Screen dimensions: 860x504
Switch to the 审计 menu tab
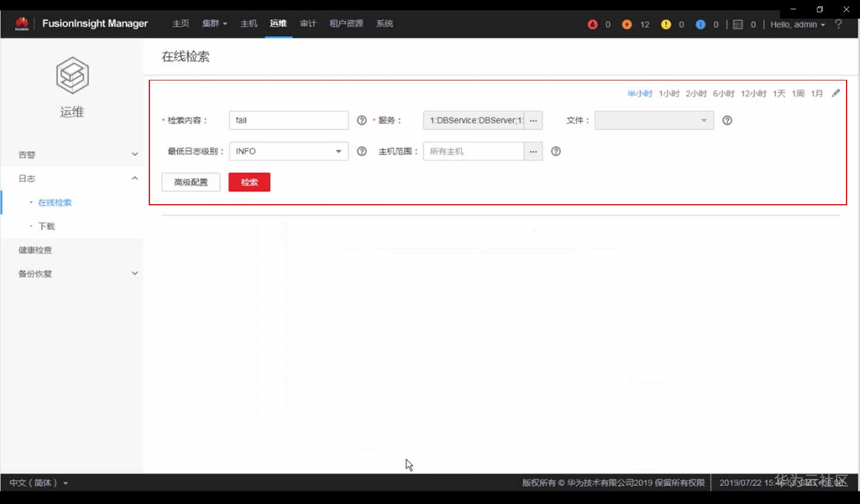(x=308, y=23)
